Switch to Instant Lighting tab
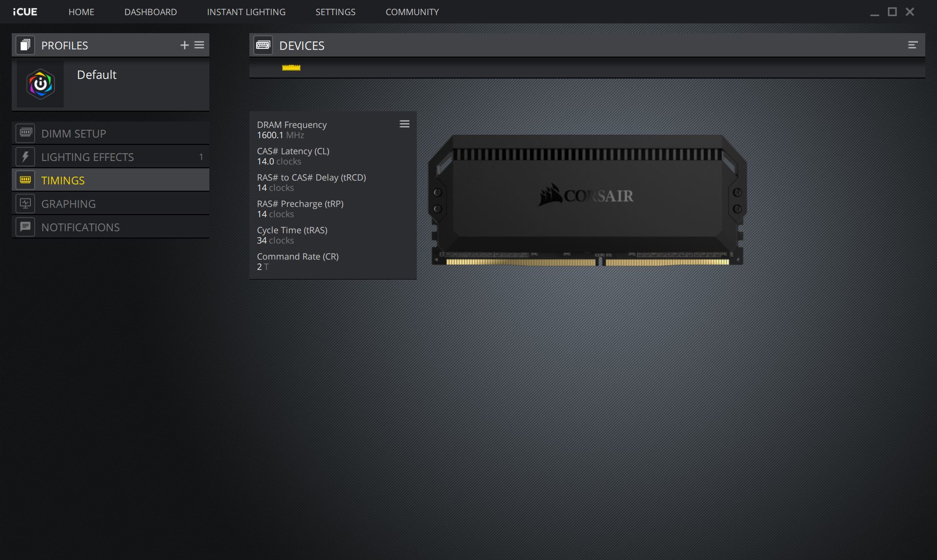This screenshot has width=937, height=560. coord(246,12)
